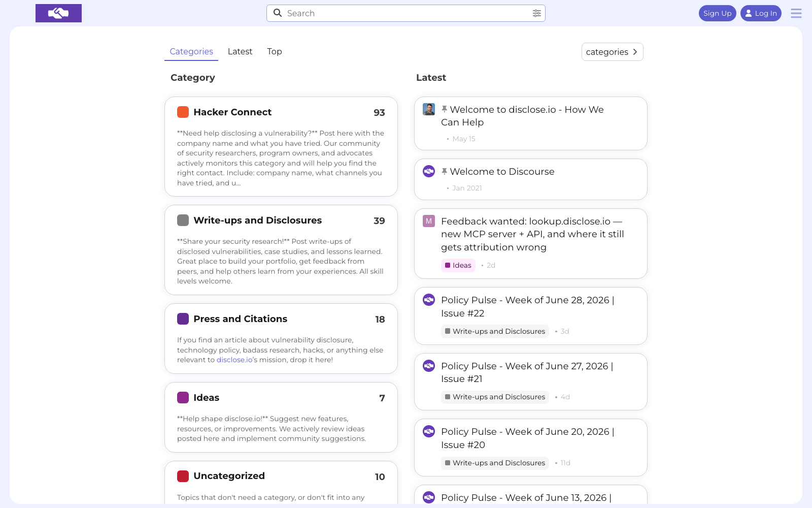Click pin icon on Welcome to disclose.io
The width and height of the screenshot is (812, 508).
pyautogui.click(x=445, y=109)
